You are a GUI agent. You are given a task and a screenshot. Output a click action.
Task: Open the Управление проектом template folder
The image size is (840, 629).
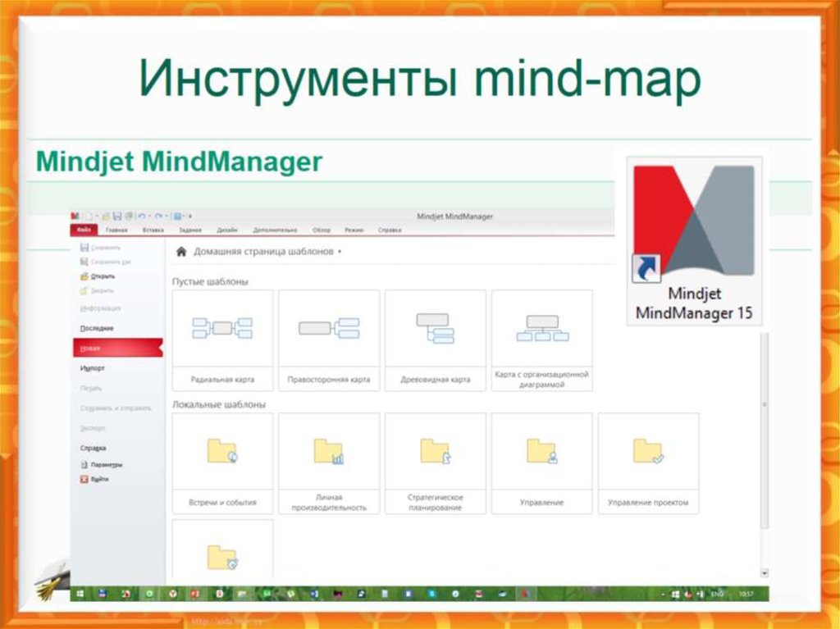click(648, 463)
